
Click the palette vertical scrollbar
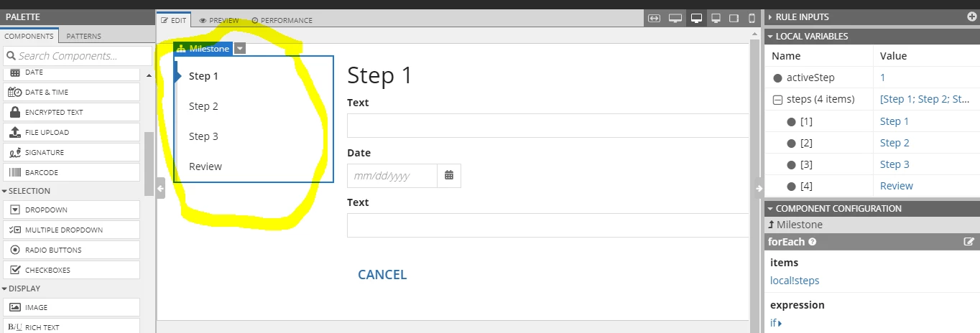click(149, 164)
